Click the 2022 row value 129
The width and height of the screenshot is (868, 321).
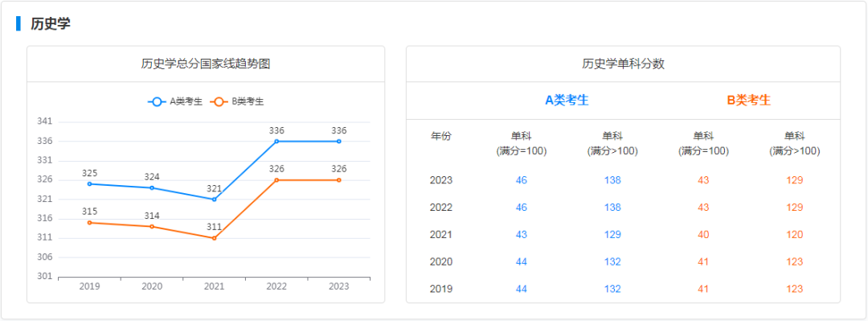point(795,208)
